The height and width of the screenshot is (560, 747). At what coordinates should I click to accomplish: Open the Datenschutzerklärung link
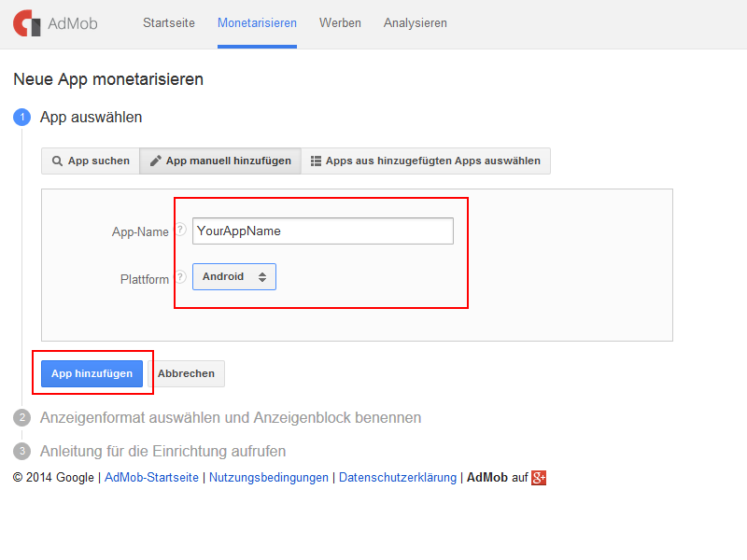[398, 478]
